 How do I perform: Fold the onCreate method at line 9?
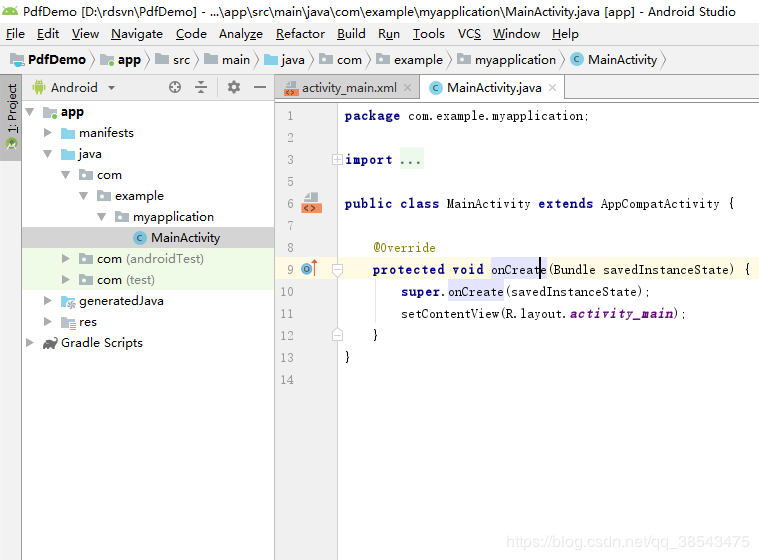(337, 270)
